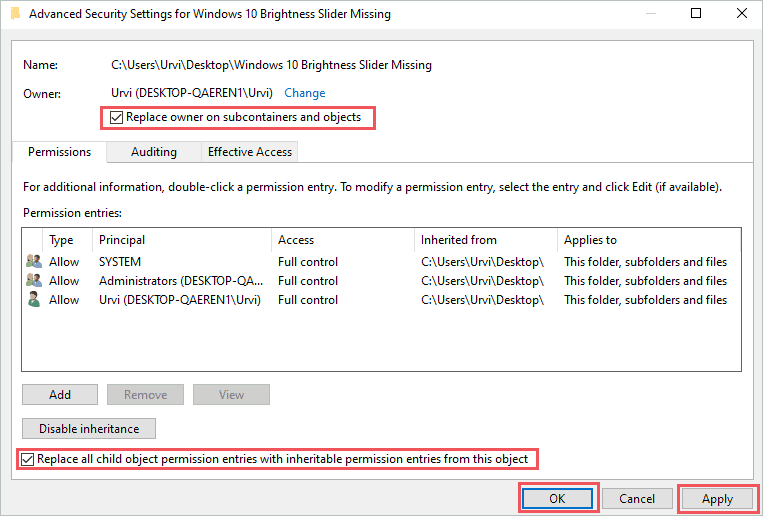Click the Urvi user entry icon
Viewport: 763px width, 516px height.
pos(34,300)
